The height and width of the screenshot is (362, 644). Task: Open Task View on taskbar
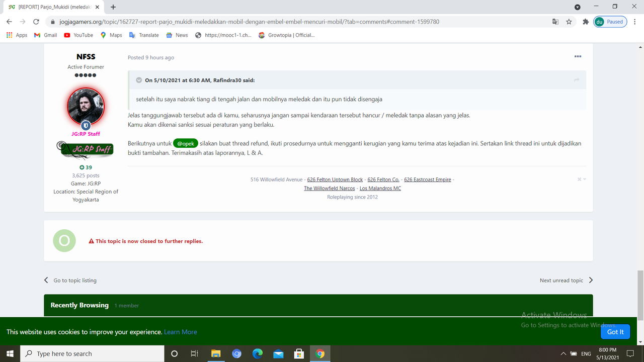point(194,353)
